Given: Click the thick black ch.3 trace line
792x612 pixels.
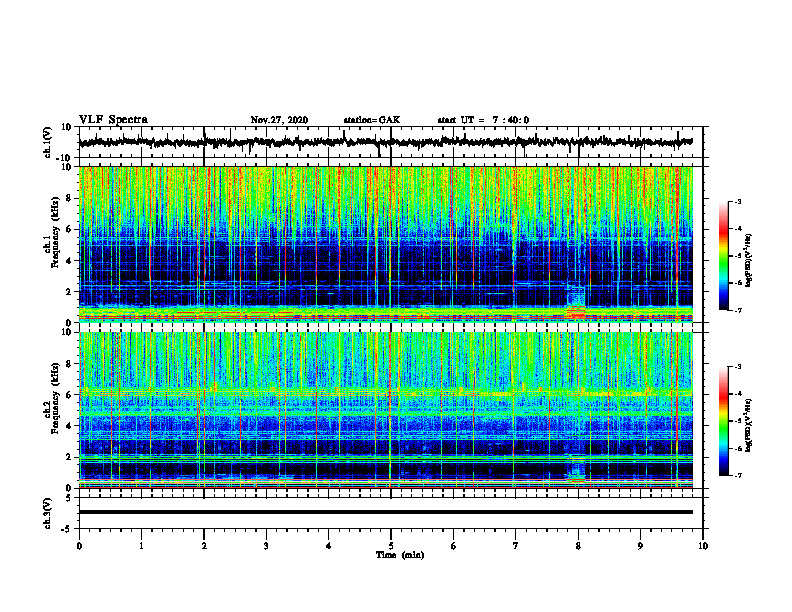Looking at the screenshot, I should [386, 512].
